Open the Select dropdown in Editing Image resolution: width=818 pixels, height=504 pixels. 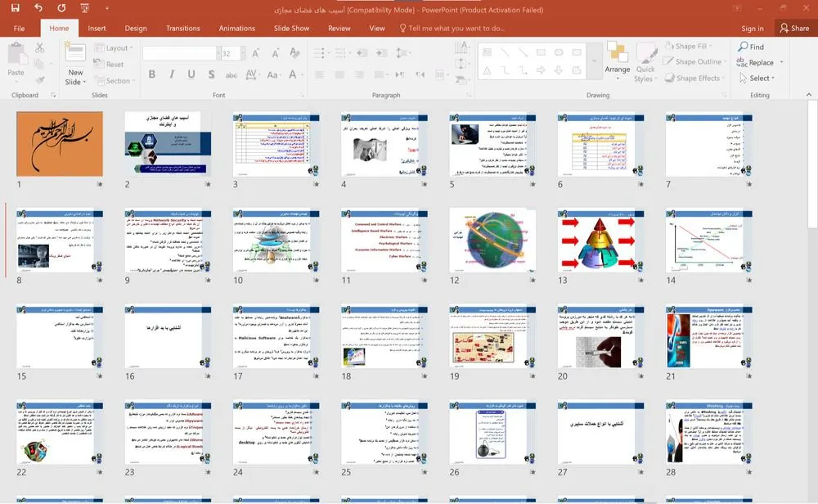click(760, 79)
